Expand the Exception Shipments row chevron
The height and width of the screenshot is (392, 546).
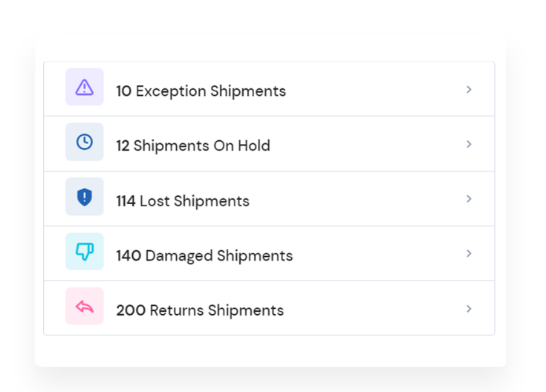[x=469, y=90]
